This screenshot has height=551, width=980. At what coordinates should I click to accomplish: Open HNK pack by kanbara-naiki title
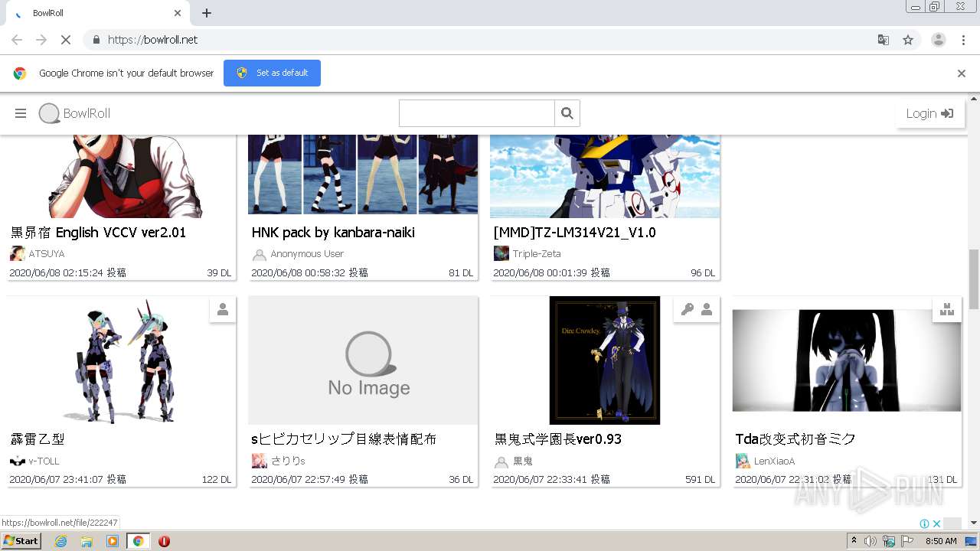333,232
